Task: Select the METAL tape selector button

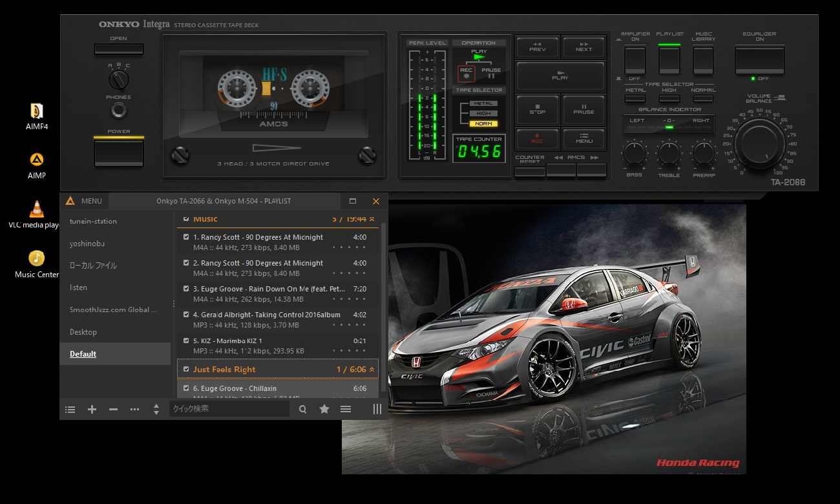Action: 635,98
